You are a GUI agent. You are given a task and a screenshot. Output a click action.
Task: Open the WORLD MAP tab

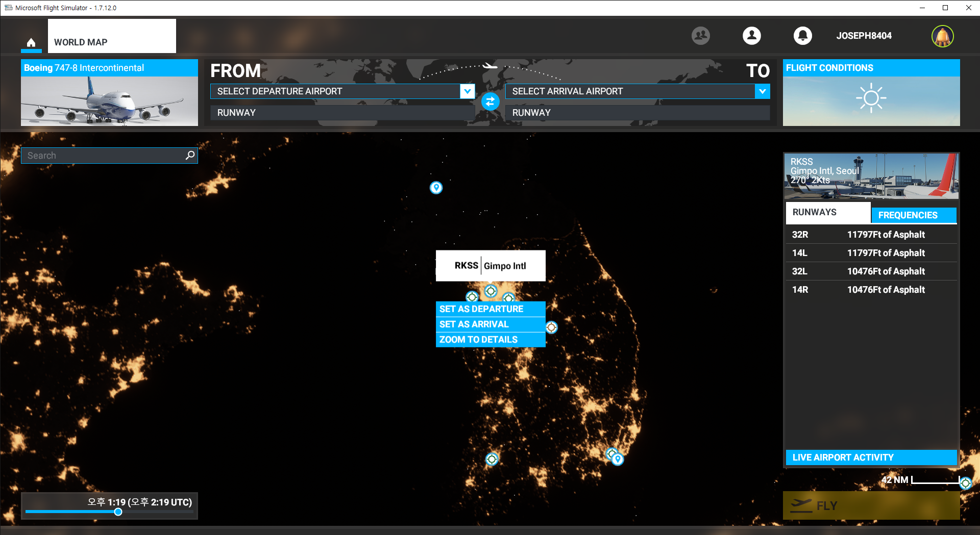coord(112,36)
